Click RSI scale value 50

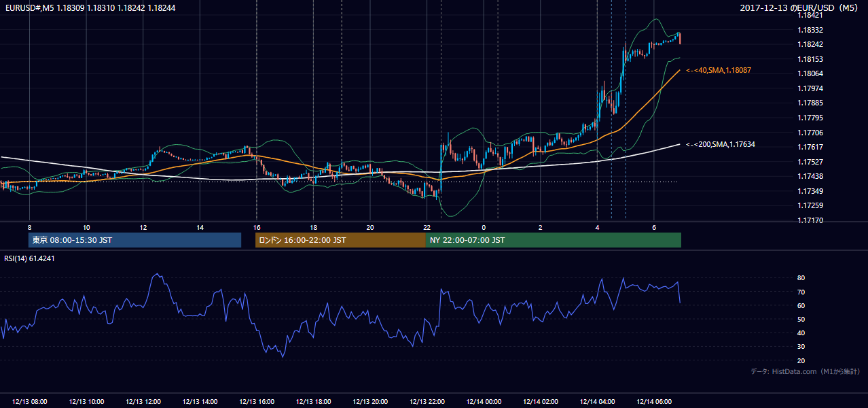click(x=801, y=320)
